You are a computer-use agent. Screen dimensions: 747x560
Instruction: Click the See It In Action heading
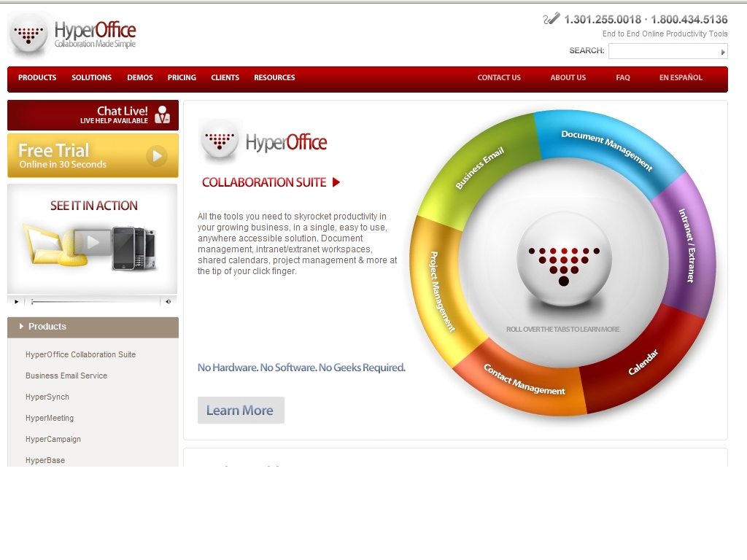(x=94, y=206)
